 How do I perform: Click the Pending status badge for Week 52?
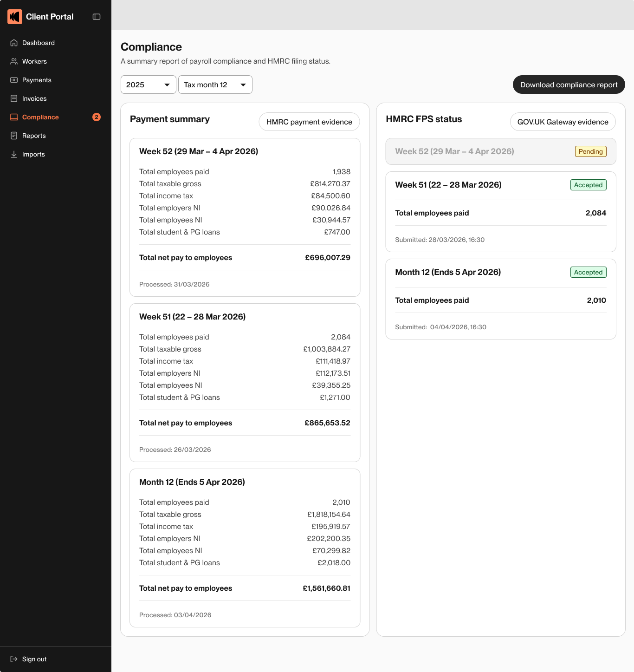(x=590, y=151)
